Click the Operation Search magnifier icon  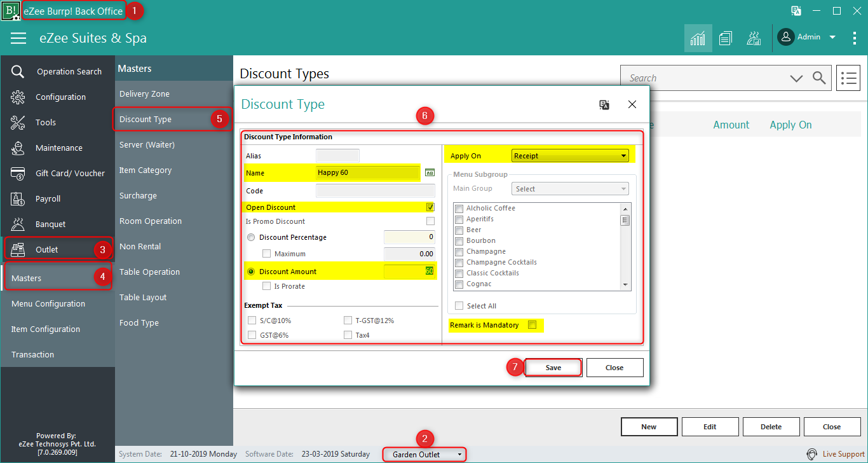(x=18, y=72)
